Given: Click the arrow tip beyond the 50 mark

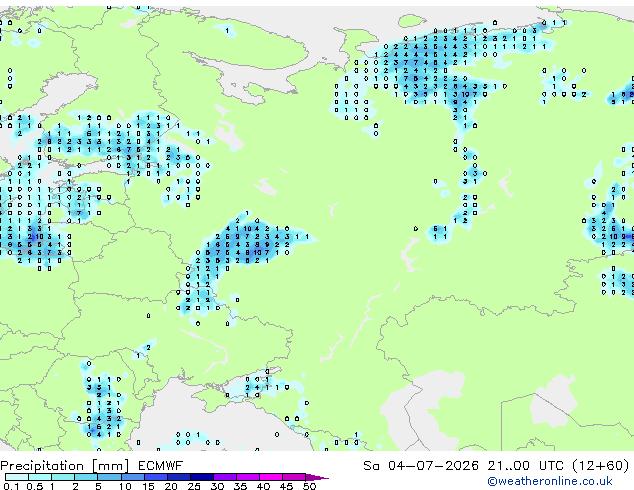Looking at the screenshot, I should tap(317, 477).
